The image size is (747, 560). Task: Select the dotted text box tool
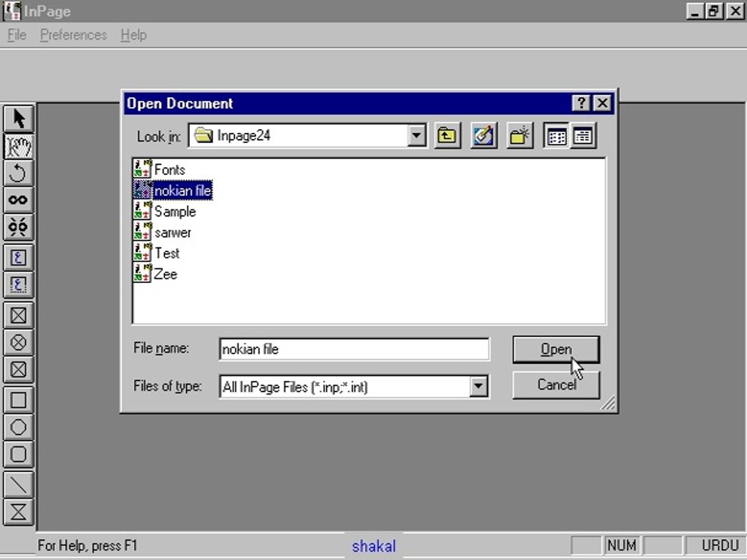(18, 285)
